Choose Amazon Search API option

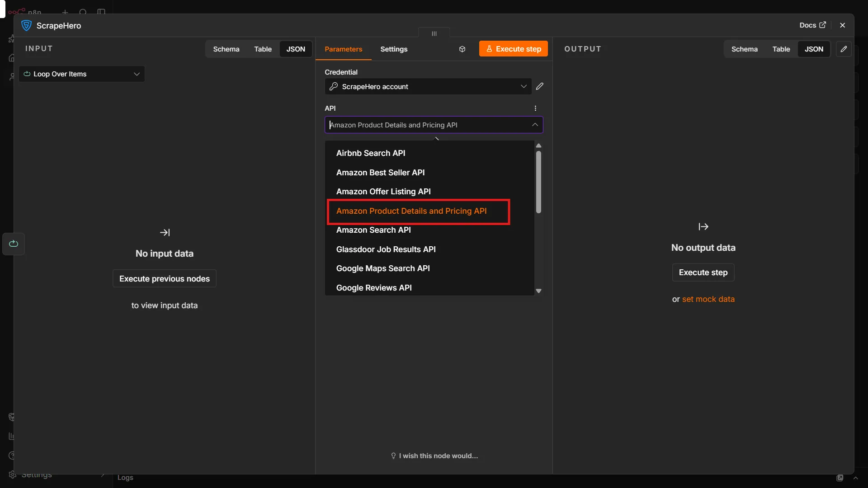pos(429,230)
